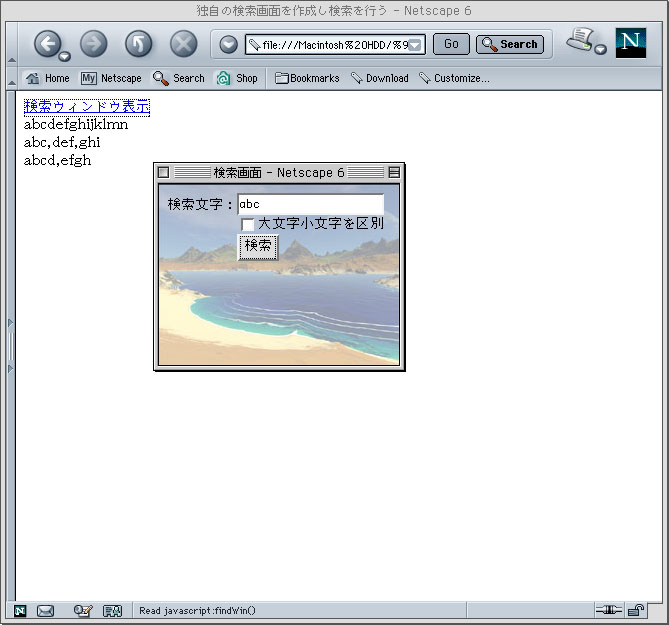Collapse the 検索画面 window with windowshade box
The width and height of the screenshot is (669, 625).
(x=394, y=172)
